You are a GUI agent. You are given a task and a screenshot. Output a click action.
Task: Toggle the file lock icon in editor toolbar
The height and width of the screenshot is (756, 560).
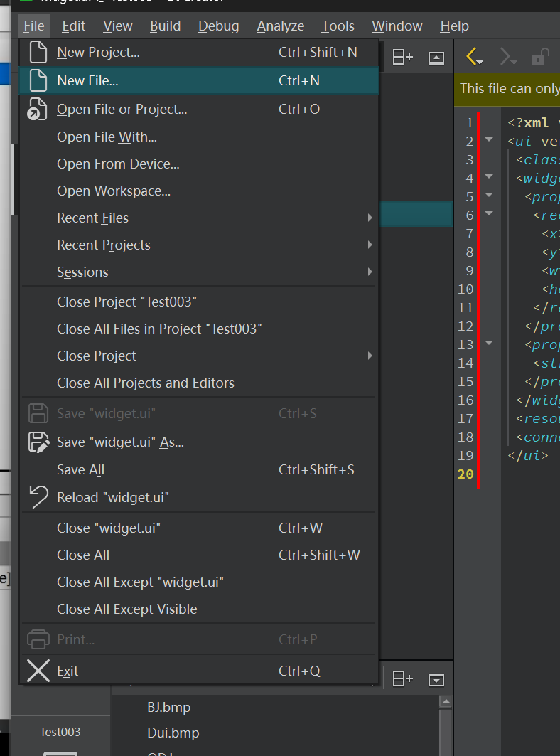pyautogui.click(x=542, y=57)
